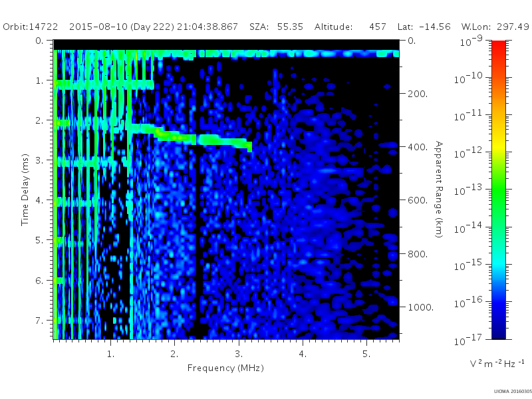
Task: Click the 10^-11 colorbar label
Action: [x=468, y=115]
